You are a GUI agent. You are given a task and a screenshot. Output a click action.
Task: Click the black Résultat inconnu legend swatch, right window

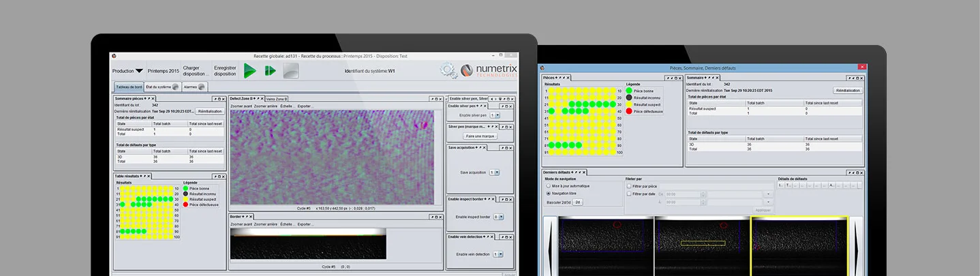[628, 97]
